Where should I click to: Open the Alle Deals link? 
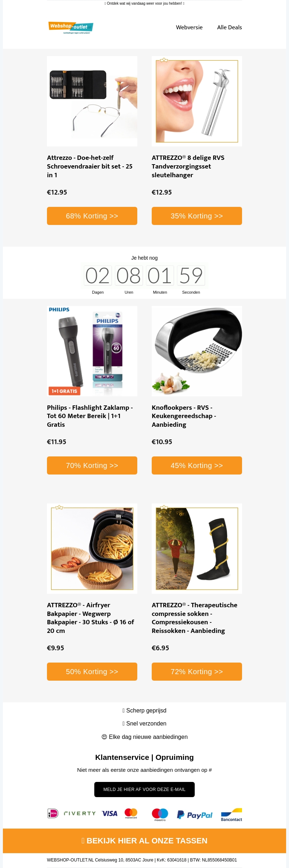(x=229, y=27)
